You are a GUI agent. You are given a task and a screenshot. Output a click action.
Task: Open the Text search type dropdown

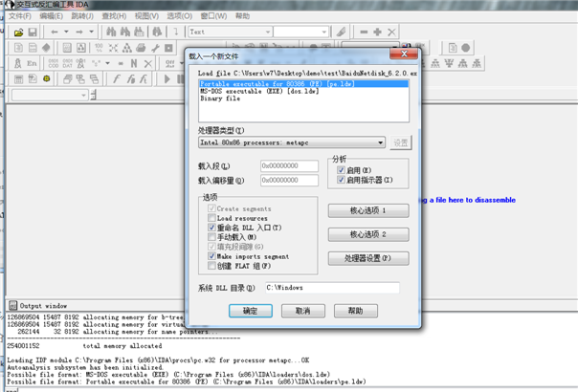click(x=231, y=33)
